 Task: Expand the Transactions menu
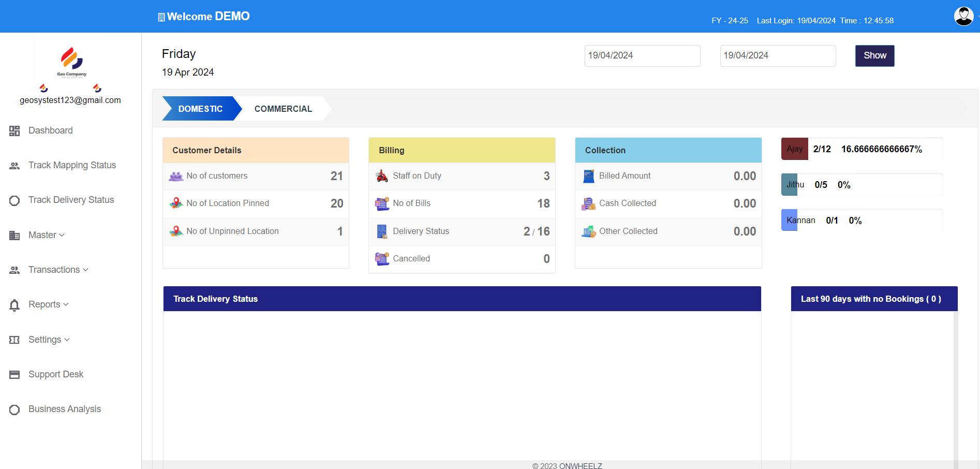tap(58, 270)
